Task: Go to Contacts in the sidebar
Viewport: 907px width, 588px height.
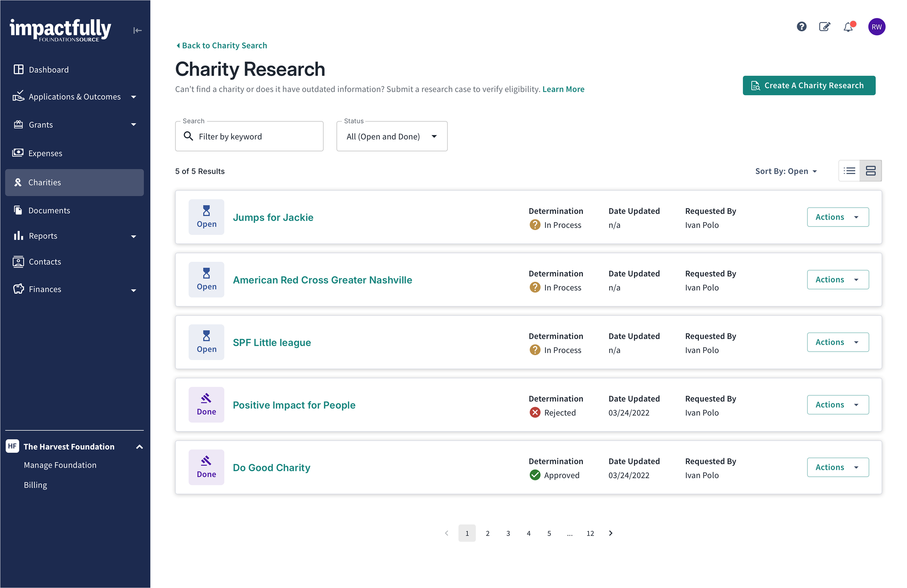Action: pyautogui.click(x=45, y=262)
